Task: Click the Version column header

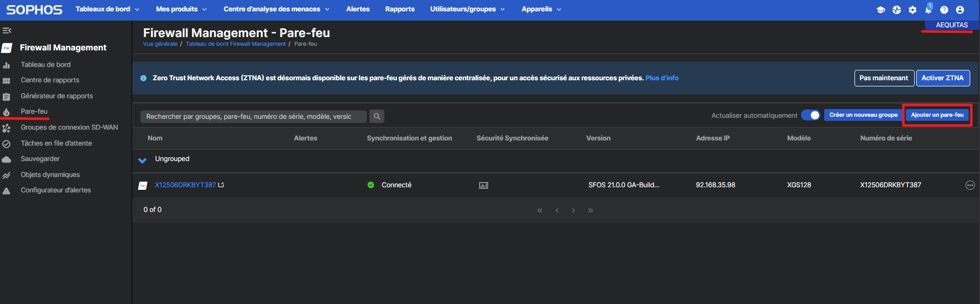Action: 598,138
